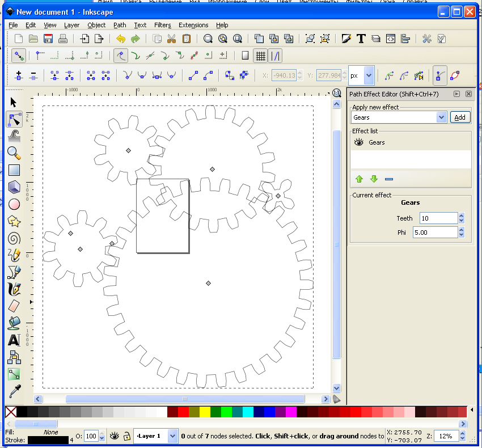Open the Layer 1 dropdown
Image resolution: width=482 pixels, height=448 pixels.
(x=172, y=436)
